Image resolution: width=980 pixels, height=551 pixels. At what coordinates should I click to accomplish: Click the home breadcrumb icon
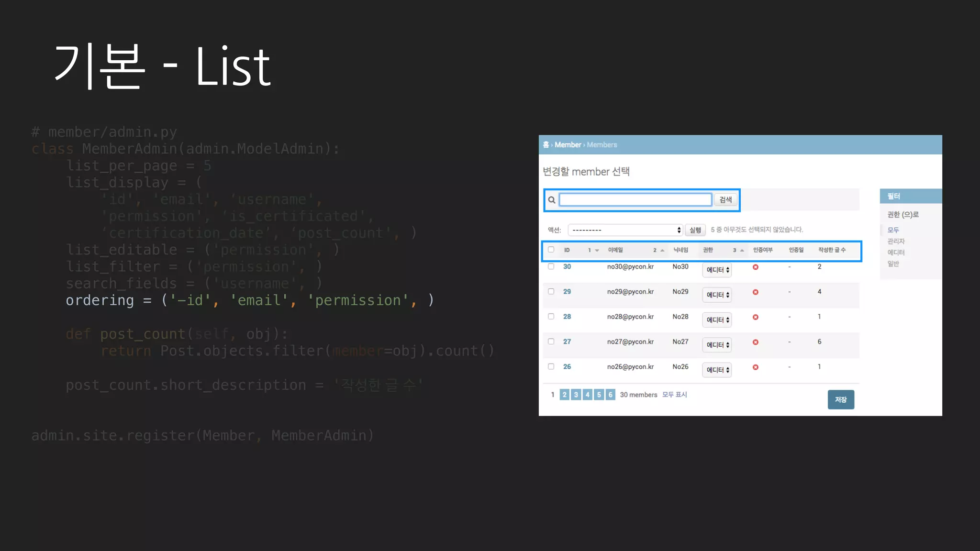(x=546, y=144)
